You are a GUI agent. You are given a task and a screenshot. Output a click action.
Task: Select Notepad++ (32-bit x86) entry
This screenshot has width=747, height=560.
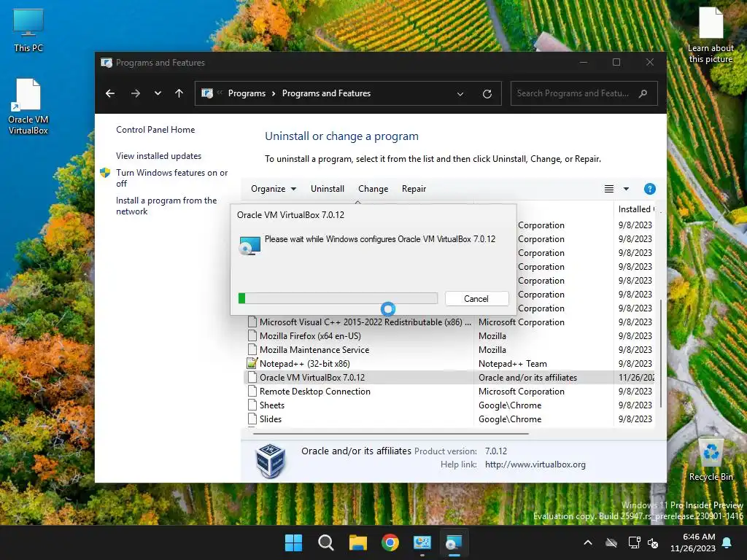[451, 364]
